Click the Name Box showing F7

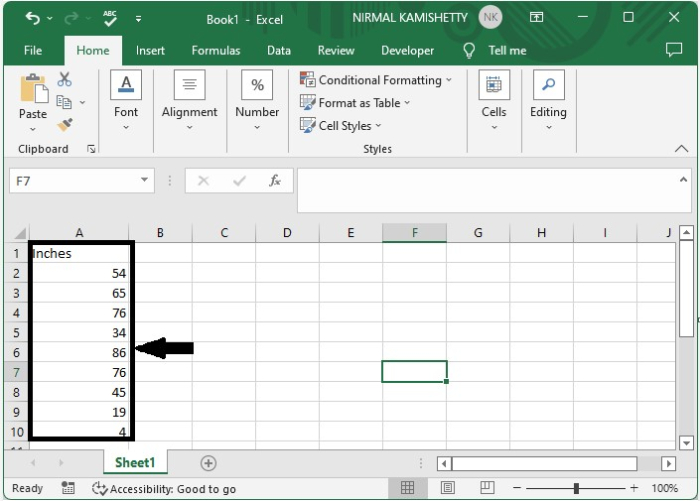coord(74,181)
